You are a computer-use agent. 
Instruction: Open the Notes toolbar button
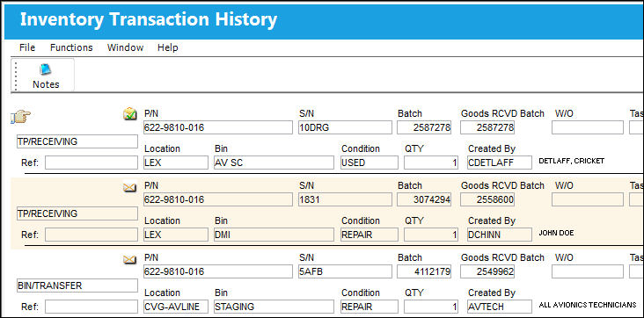46,76
